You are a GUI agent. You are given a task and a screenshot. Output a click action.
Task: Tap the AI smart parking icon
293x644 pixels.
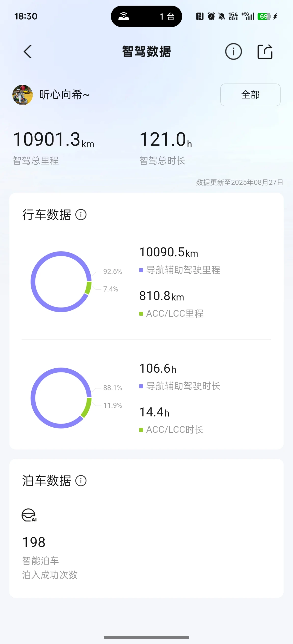pyautogui.click(x=29, y=515)
